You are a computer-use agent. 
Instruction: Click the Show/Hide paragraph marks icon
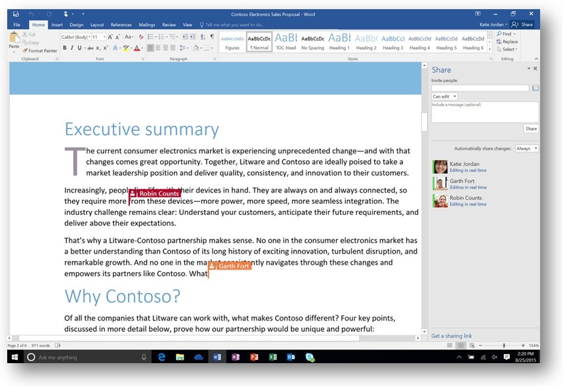coord(212,37)
